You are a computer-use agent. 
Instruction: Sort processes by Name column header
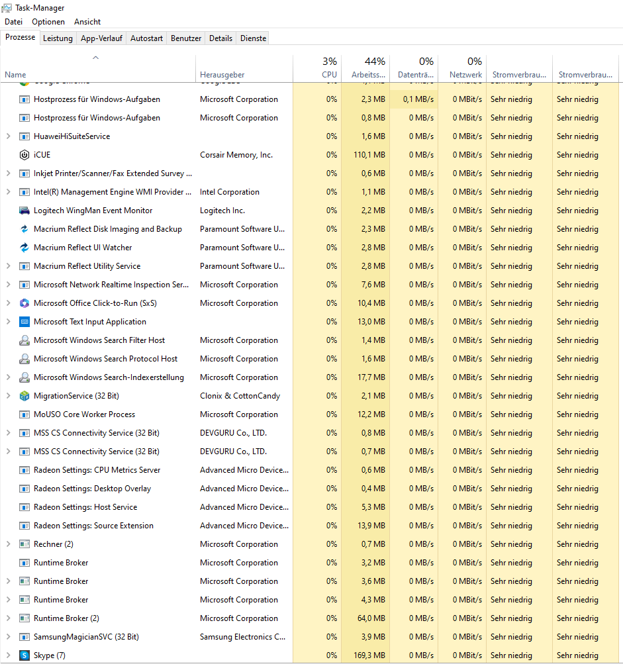click(x=98, y=69)
